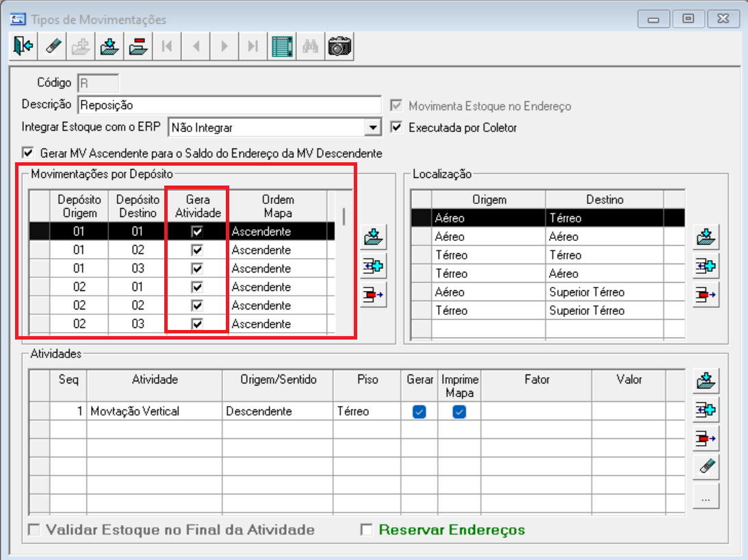This screenshot has height=560, width=748.
Task: Select Localização row Aéreo to Aéreo
Action: click(547, 236)
